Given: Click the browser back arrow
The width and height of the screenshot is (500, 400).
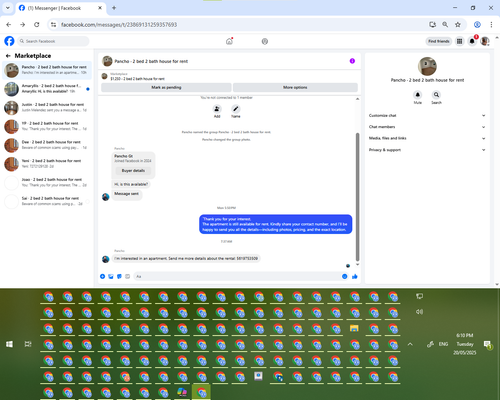Looking at the screenshot, I should [9, 24].
